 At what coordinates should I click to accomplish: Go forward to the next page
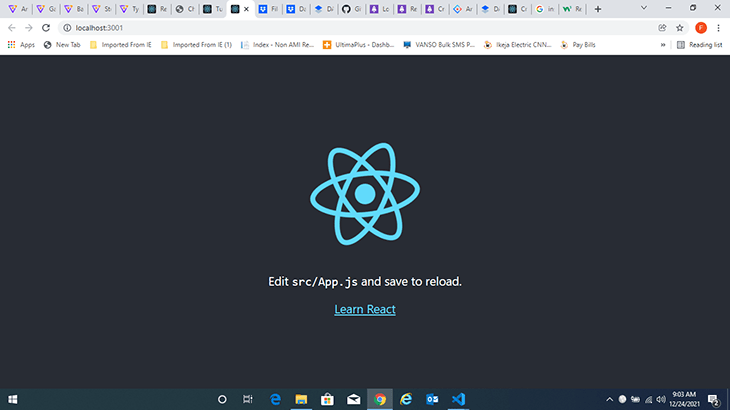[29, 28]
